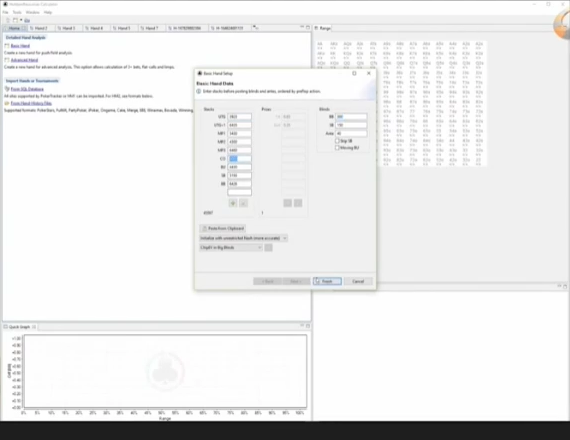Remove last stack with the minus button
Viewport: 570px width, 440px height.
click(x=243, y=203)
